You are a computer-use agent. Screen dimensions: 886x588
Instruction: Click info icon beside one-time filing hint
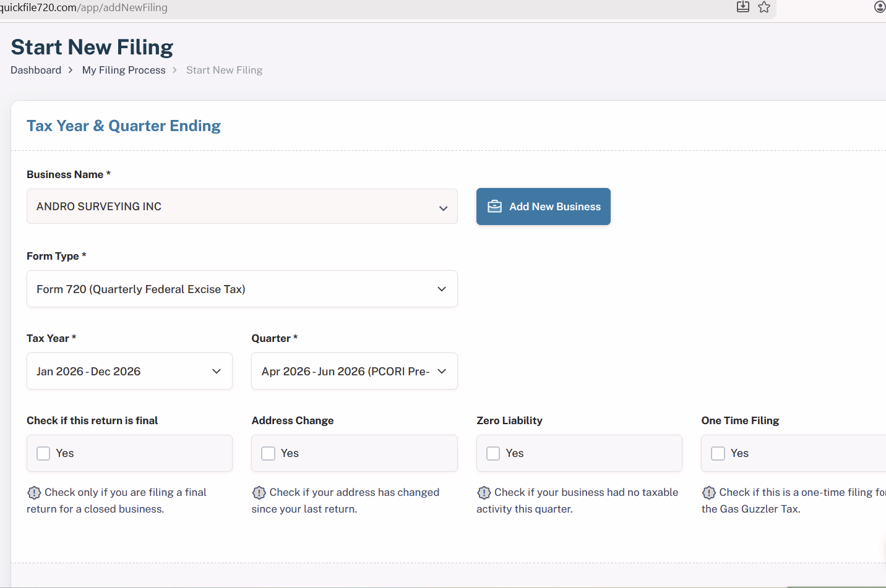pos(709,493)
